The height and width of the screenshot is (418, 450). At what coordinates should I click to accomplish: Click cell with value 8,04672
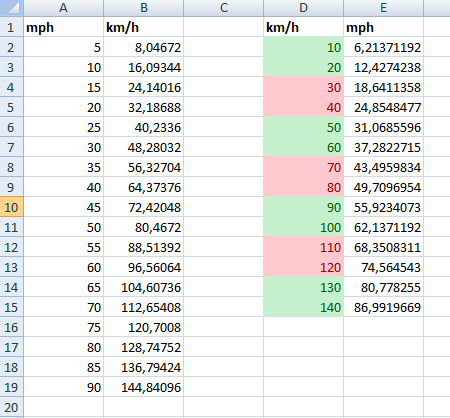coord(144,47)
